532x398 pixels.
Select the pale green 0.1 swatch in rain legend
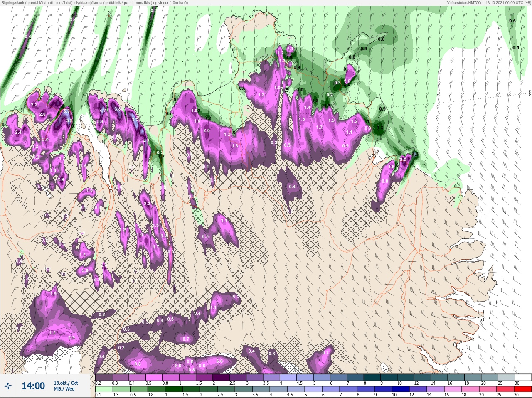click(x=104, y=389)
